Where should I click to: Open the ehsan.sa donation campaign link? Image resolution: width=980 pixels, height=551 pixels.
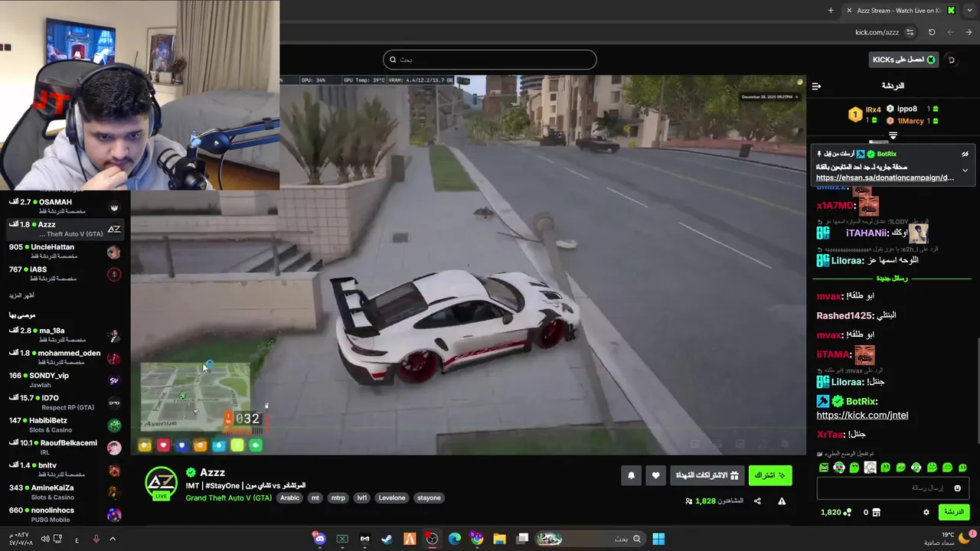click(x=885, y=178)
